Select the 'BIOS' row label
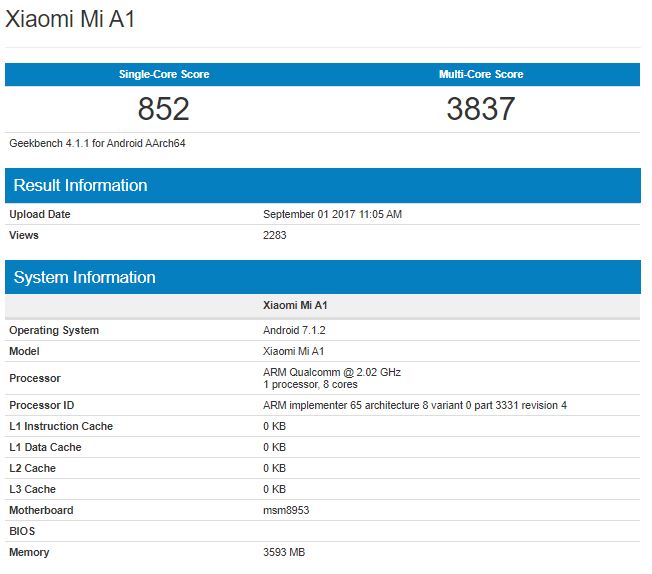652x574 pixels. [x=22, y=531]
